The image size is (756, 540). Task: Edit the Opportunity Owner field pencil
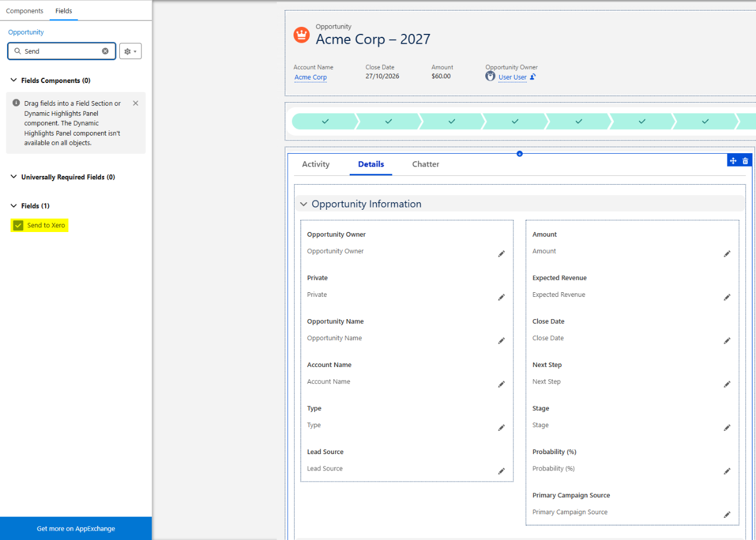click(501, 254)
